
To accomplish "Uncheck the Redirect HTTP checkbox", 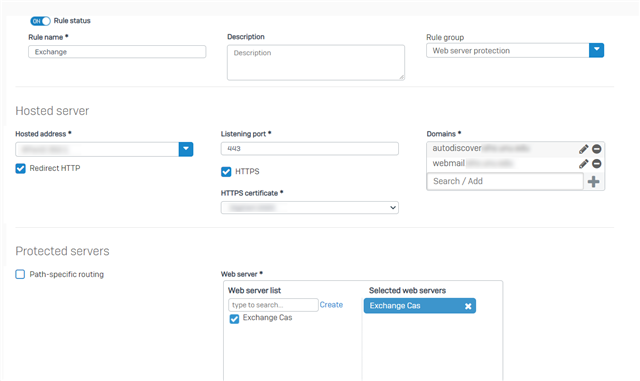I will click(20, 168).
